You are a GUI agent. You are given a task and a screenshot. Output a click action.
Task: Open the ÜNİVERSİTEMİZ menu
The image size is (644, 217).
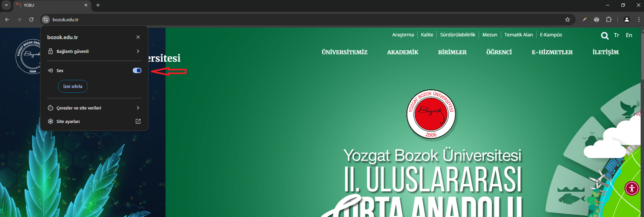tap(344, 52)
